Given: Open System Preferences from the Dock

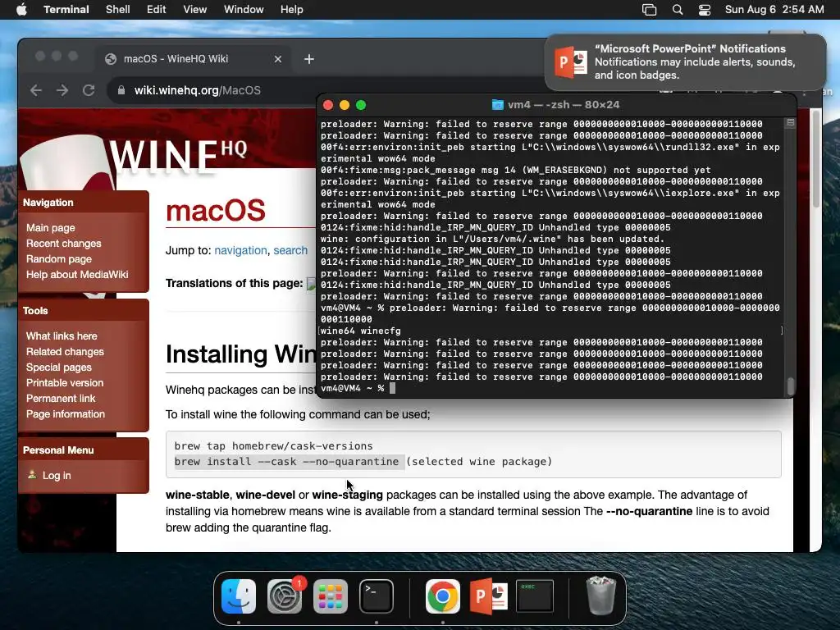Looking at the screenshot, I should [285, 596].
